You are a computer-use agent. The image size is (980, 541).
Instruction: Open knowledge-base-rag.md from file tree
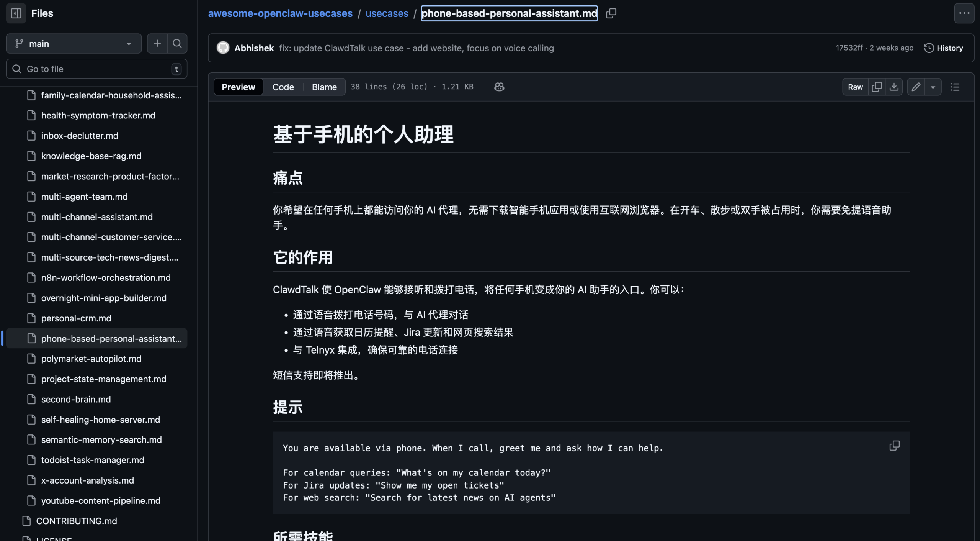91,156
